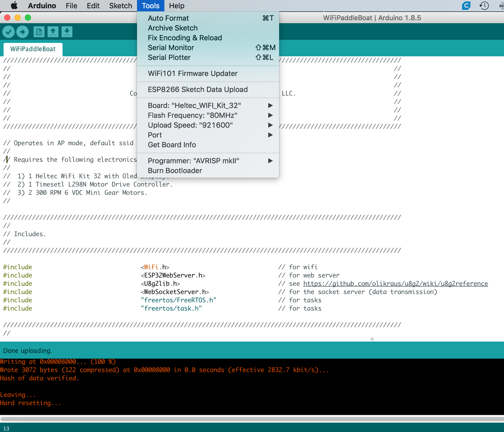Expand the Upload Speed 921600 submenu
The width and height of the screenshot is (504, 432).
coord(208,125)
